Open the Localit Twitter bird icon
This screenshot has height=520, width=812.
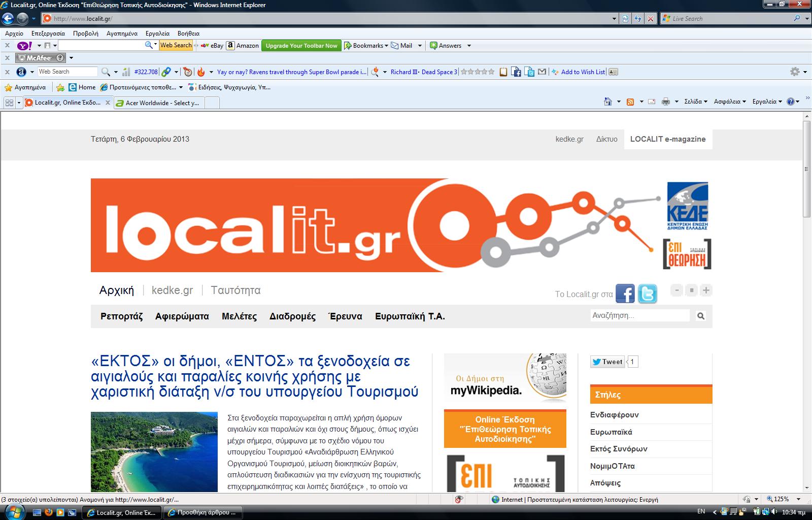click(x=647, y=294)
